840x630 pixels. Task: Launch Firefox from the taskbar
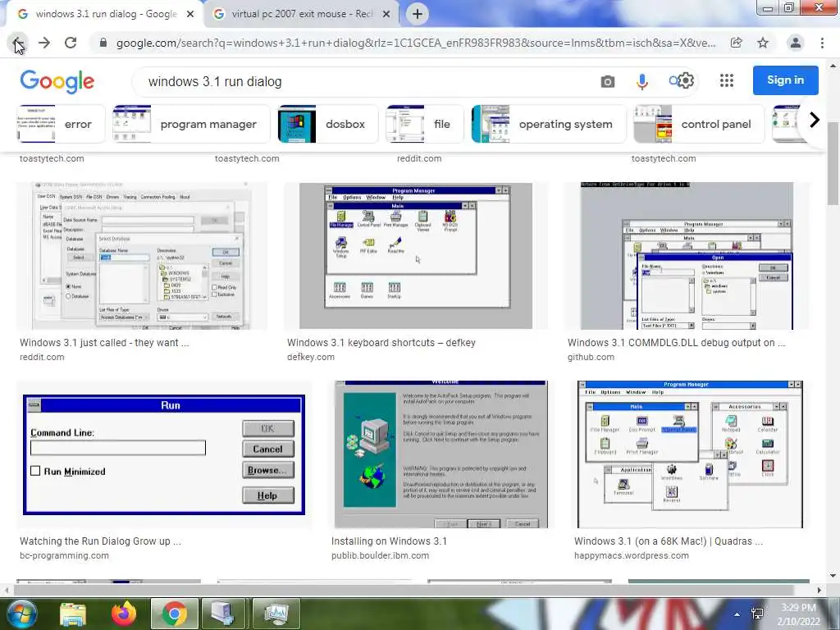124,614
